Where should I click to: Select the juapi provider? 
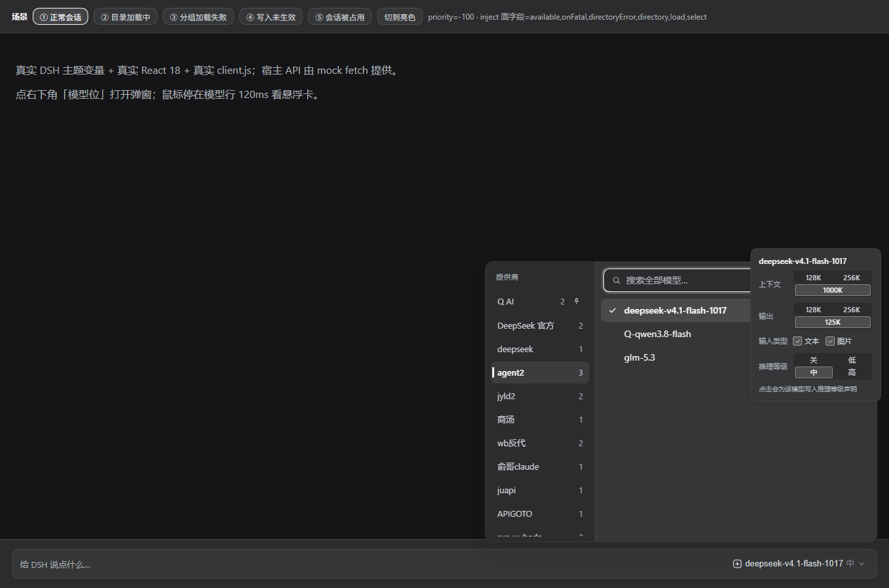(540, 490)
